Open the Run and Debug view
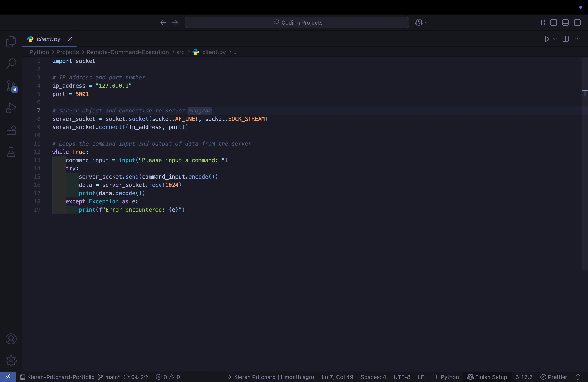588x382 pixels. [11, 108]
